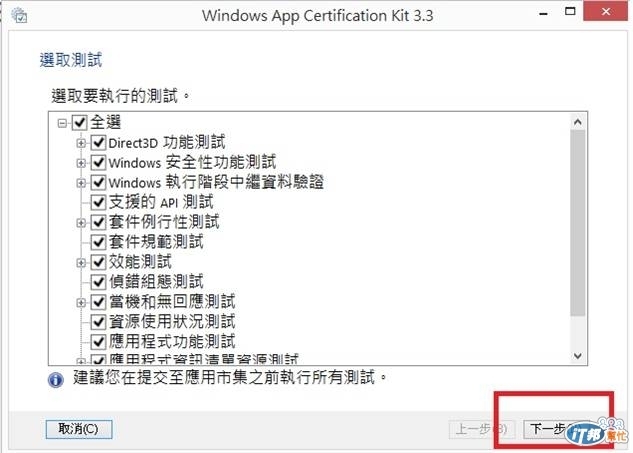Screen dimensions: 633x453
Task: Expand the Windows 安全性功能測試 node
Action: click(81, 163)
